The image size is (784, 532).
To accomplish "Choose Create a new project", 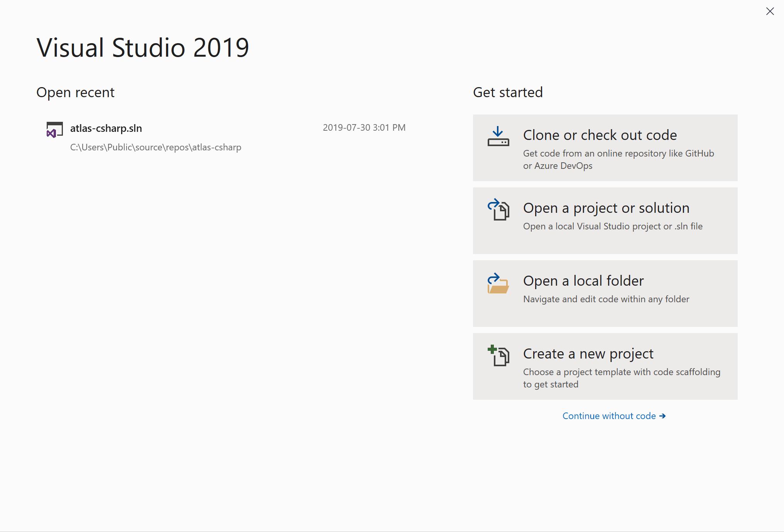I will click(605, 366).
